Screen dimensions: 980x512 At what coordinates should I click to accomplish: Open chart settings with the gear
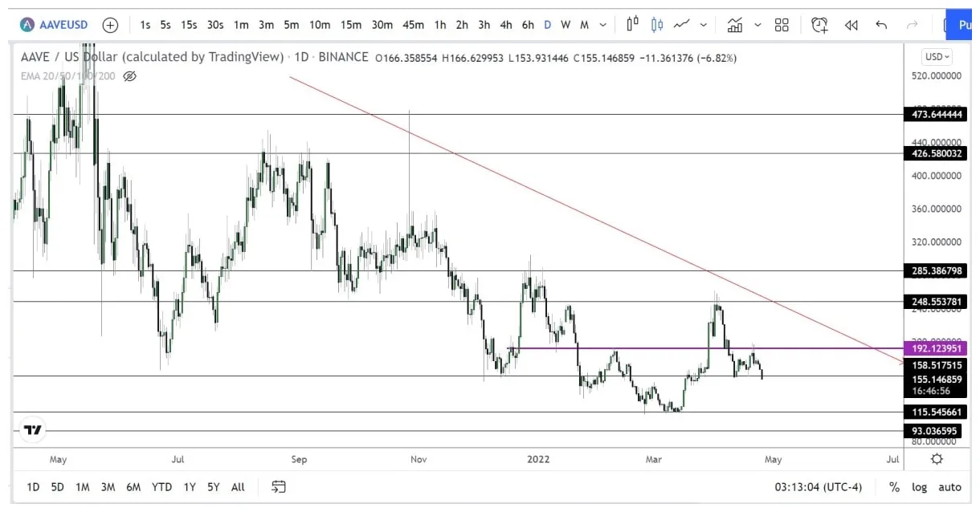(937, 459)
